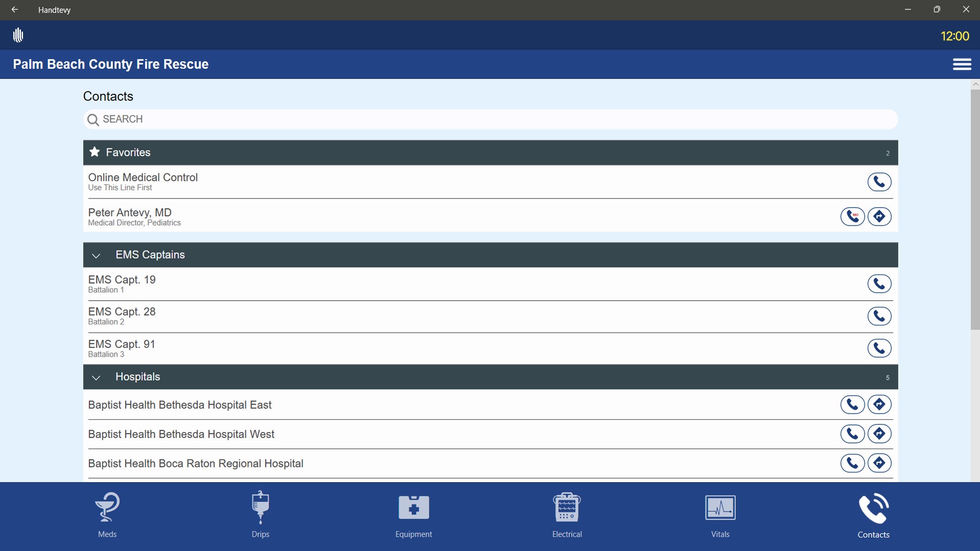
Task: Switch to the Vitals tab
Action: coord(720,515)
